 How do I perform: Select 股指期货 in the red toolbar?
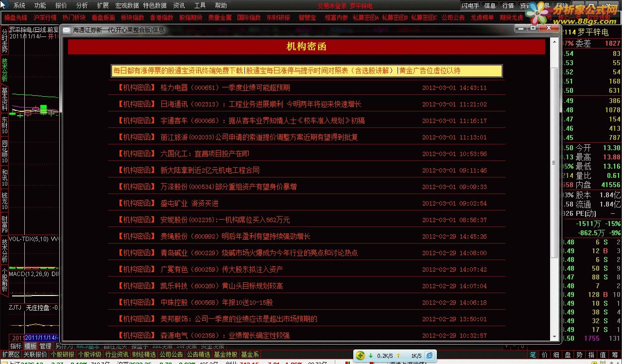(x=190, y=17)
